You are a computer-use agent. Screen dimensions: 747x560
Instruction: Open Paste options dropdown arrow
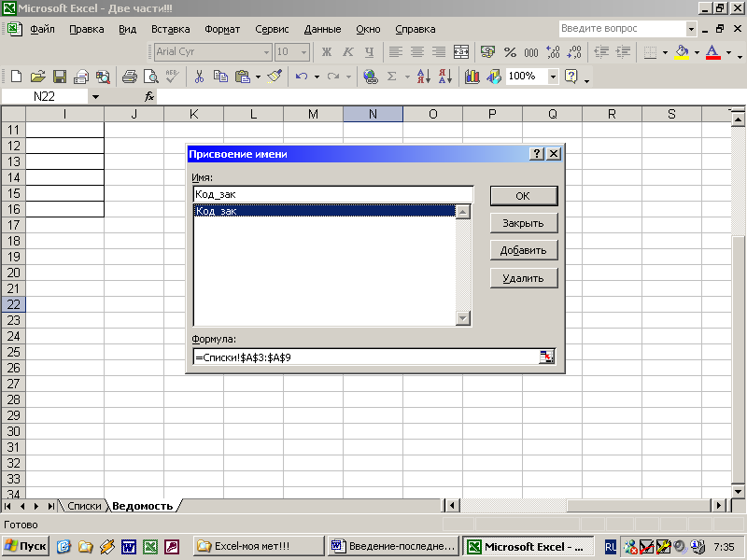click(x=258, y=77)
